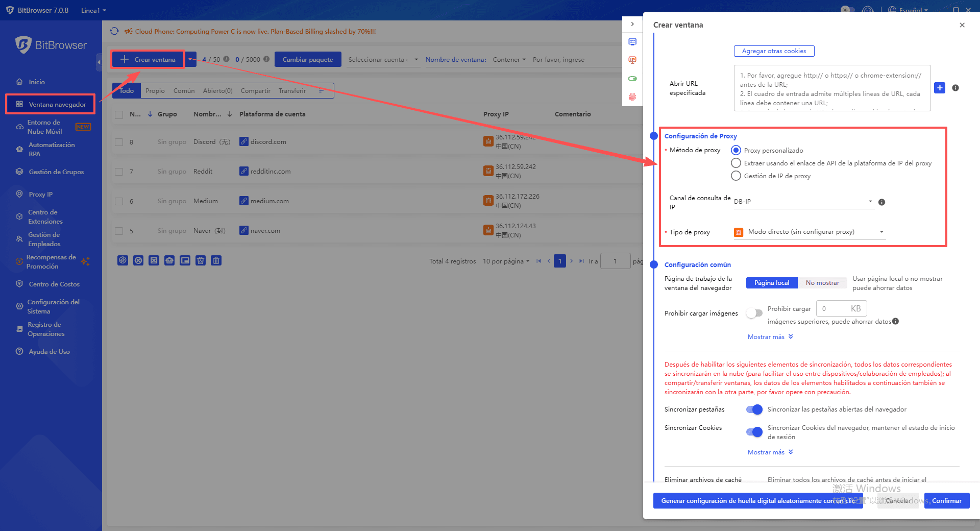
Task: Open Ayuda de Uso help section
Action: pos(49,351)
